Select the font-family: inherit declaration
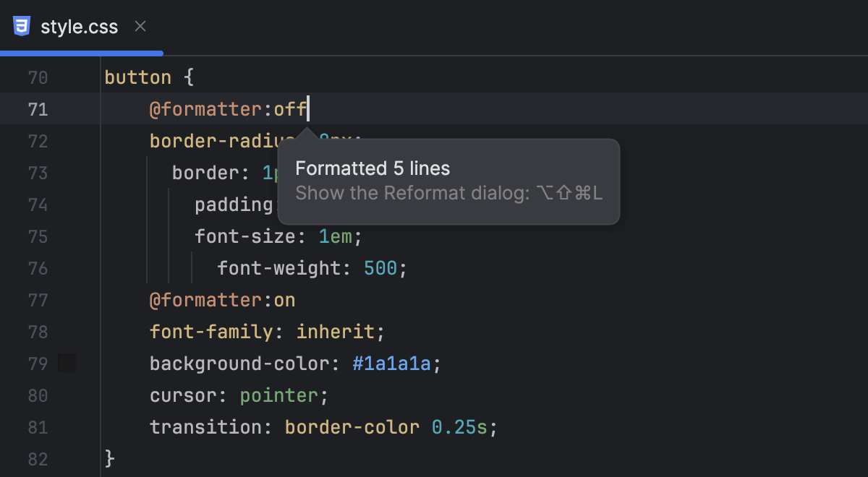This screenshot has height=477, width=868. pyautogui.click(x=265, y=331)
